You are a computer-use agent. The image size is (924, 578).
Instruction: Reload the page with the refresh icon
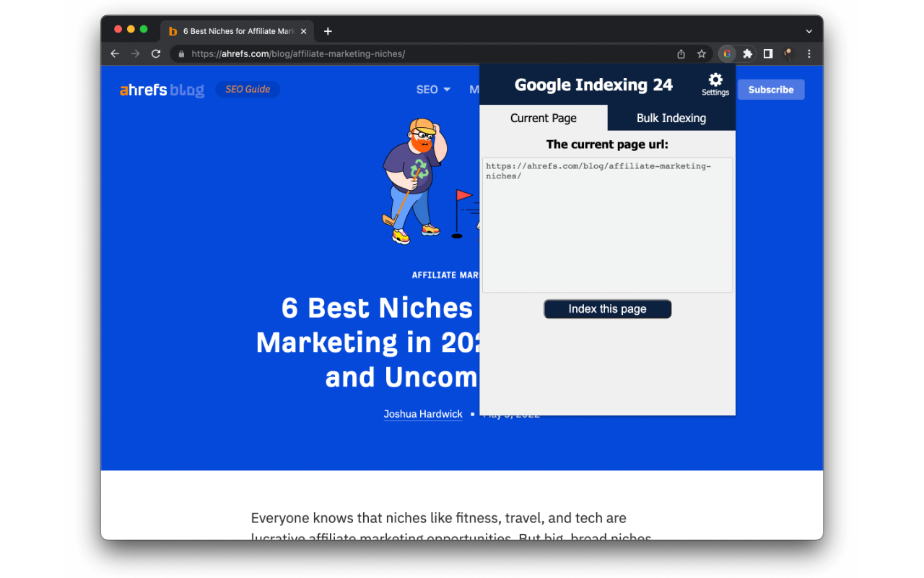[156, 53]
